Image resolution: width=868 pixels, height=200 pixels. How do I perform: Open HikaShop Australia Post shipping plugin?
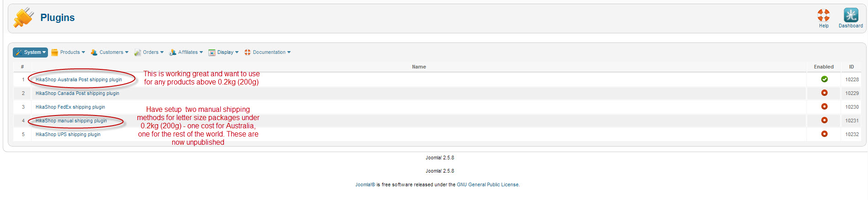click(x=79, y=80)
